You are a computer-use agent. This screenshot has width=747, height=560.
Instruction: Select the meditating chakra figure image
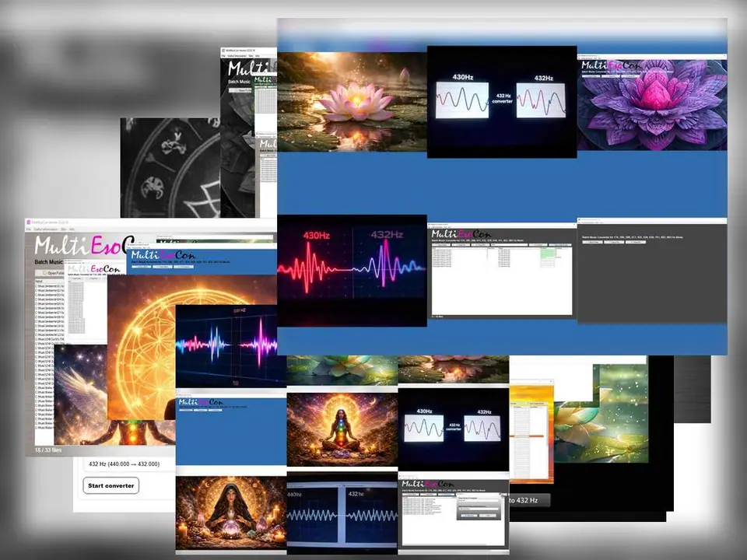coord(342,429)
